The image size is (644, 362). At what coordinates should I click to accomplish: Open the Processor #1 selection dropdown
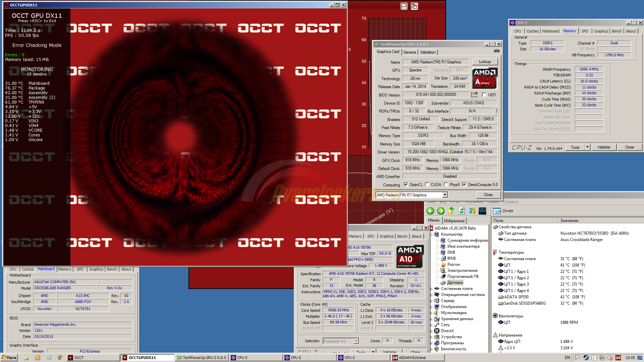(x=356, y=341)
